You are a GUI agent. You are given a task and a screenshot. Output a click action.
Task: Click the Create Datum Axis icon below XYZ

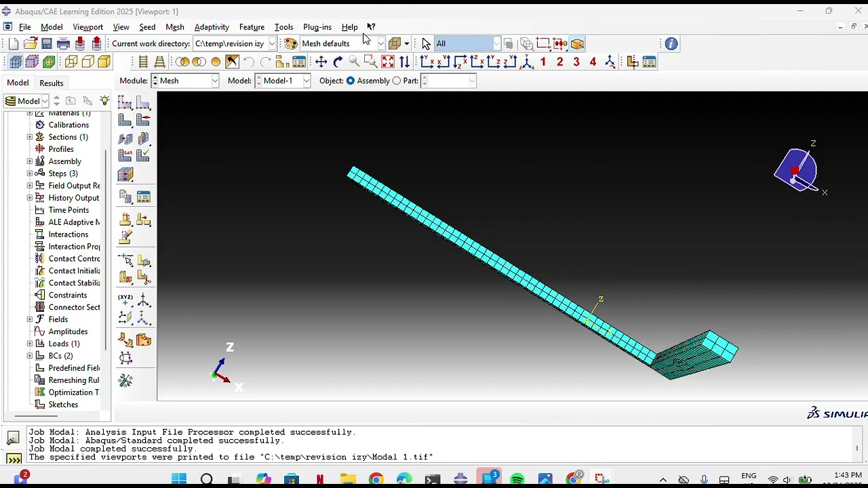point(125,317)
